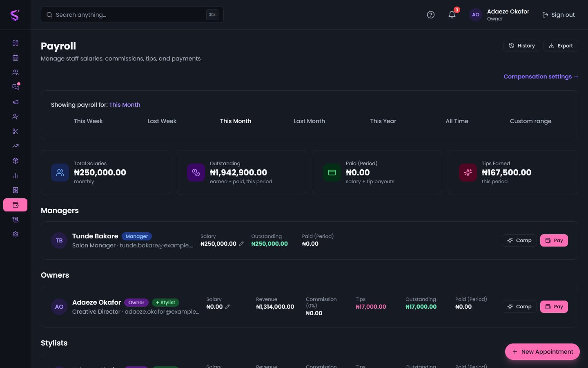The width and height of the screenshot is (588, 368).
Task: Open the trending-up arrow icon in sidebar
Action: [16, 146]
